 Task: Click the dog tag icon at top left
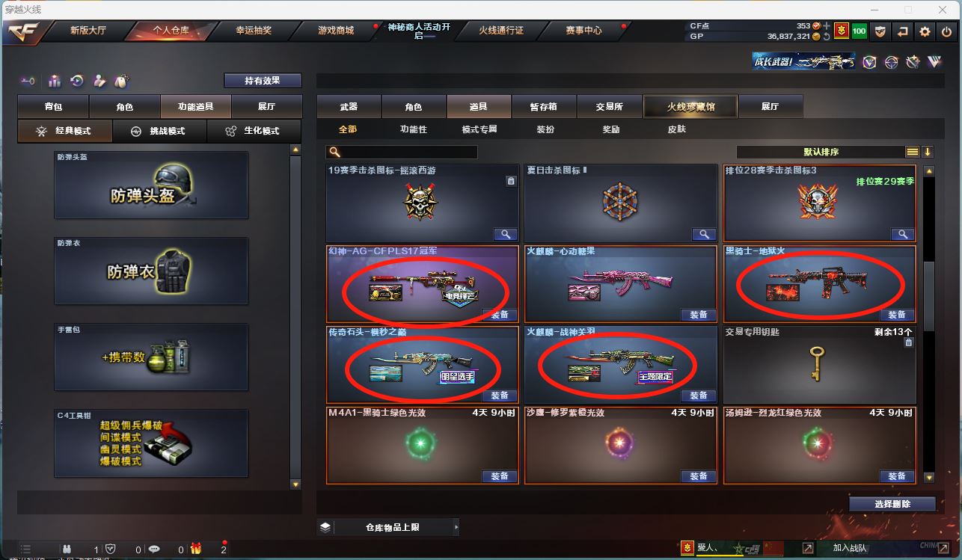point(122,81)
